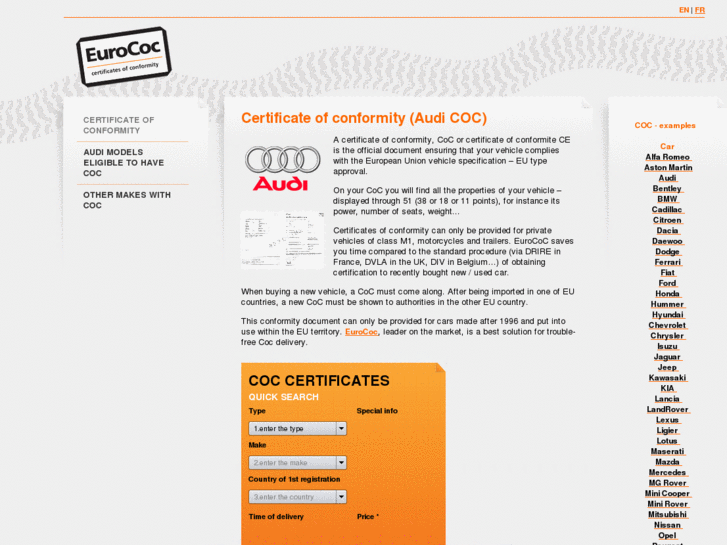Click the Mazda link
This screenshot has width=727, height=545.
click(x=668, y=462)
